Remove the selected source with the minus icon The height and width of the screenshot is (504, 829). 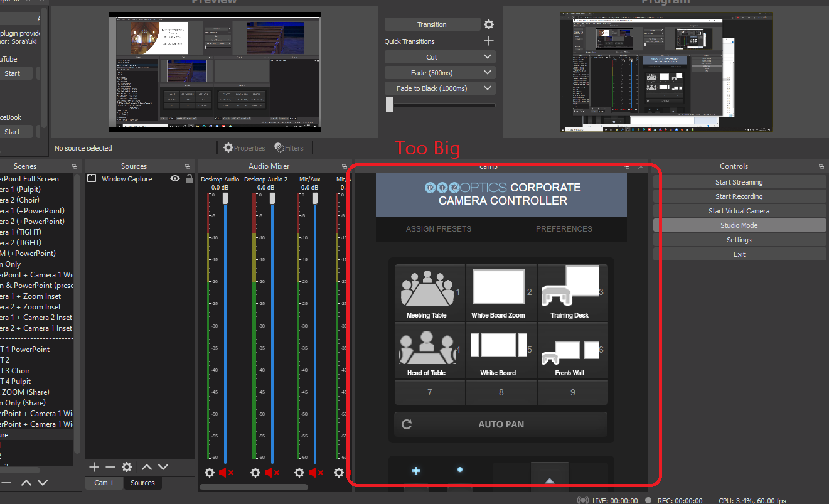click(x=110, y=467)
